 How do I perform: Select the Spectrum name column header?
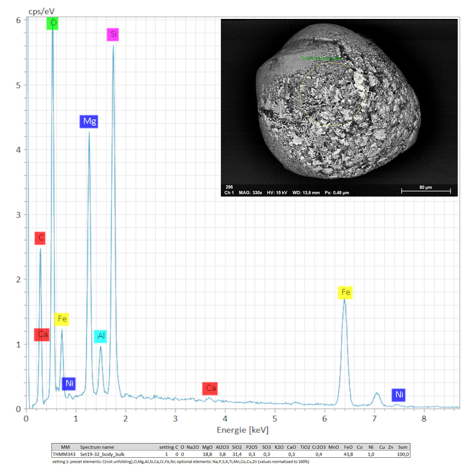click(97, 447)
